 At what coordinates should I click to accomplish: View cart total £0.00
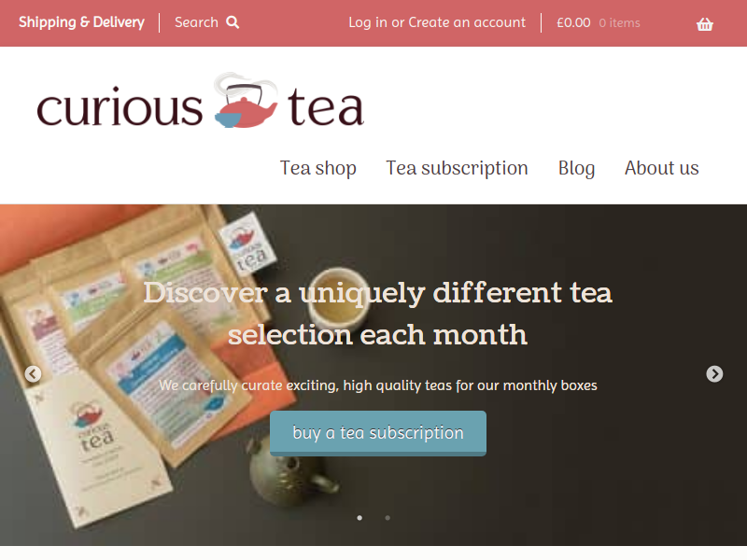pos(573,22)
